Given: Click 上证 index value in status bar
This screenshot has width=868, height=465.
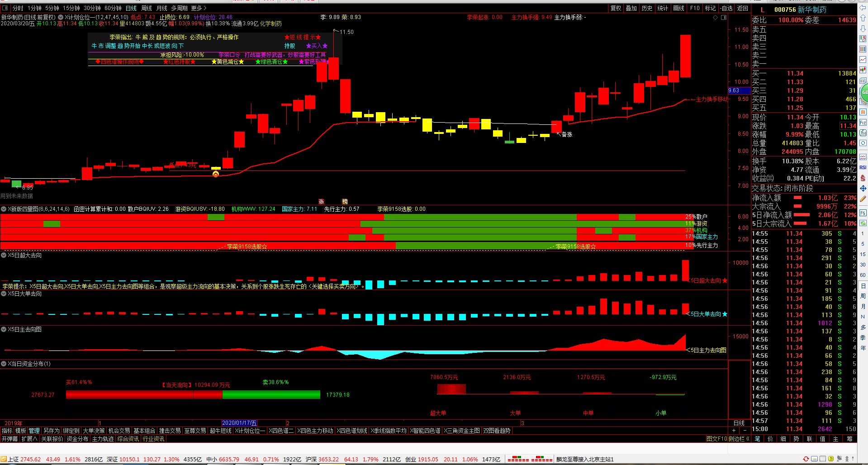Looking at the screenshot, I should (x=30, y=459).
